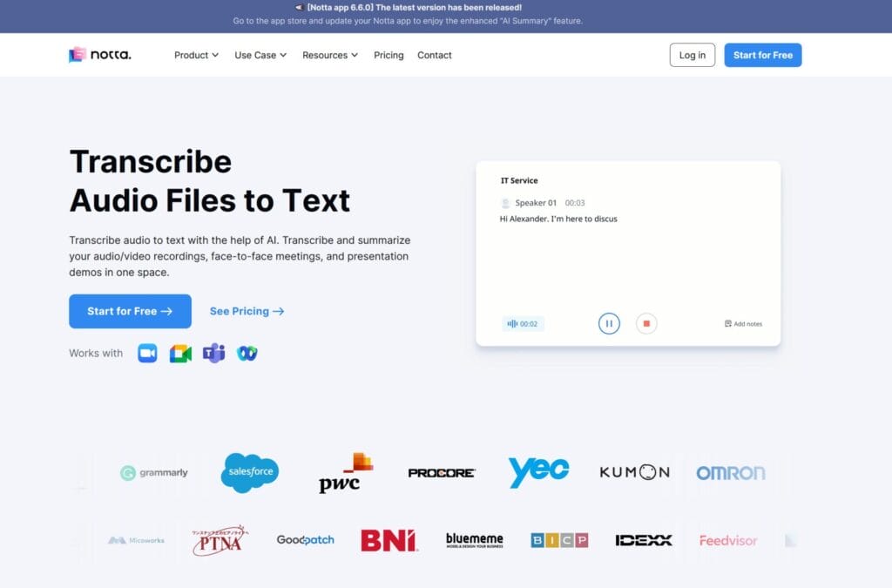Click the Speaker 01 avatar icon

(x=506, y=202)
